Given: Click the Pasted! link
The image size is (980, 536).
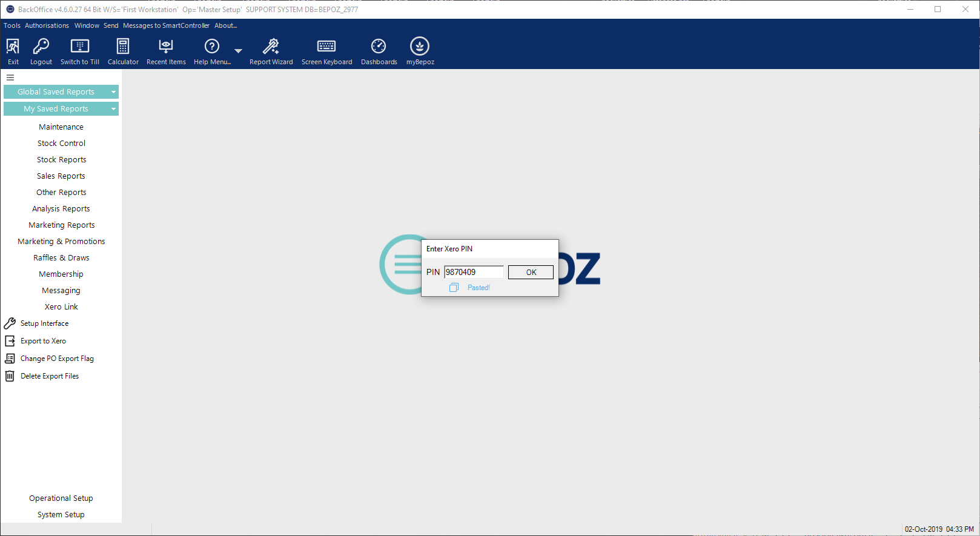Looking at the screenshot, I should pos(478,288).
